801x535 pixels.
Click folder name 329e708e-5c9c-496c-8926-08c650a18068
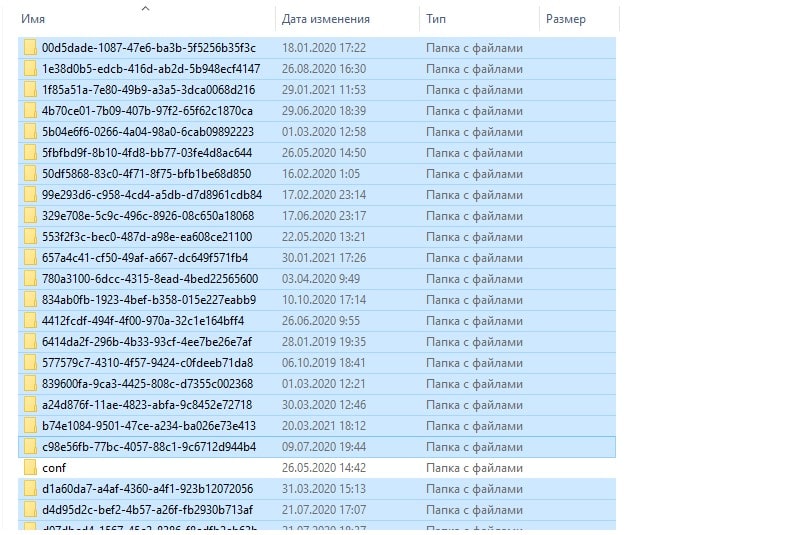click(148, 215)
